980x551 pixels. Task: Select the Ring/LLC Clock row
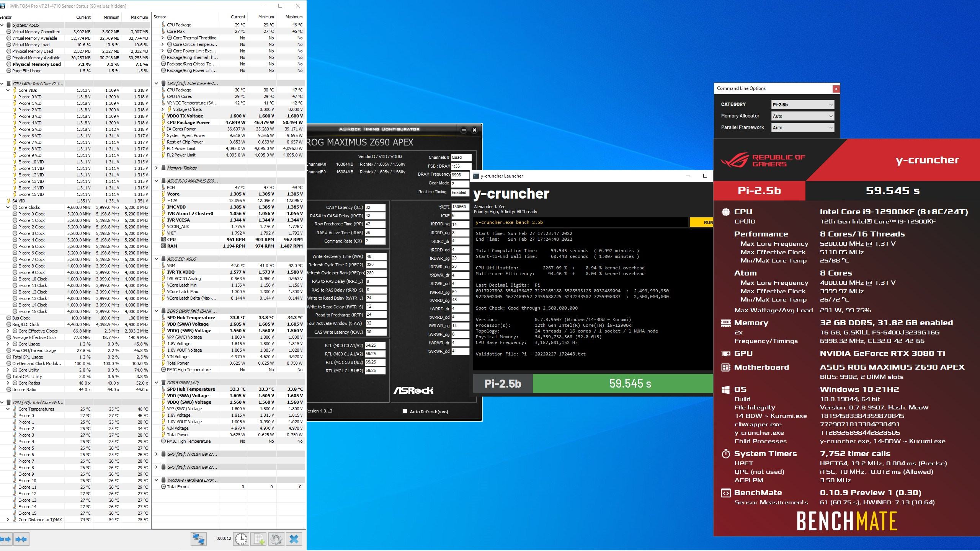click(x=75, y=324)
